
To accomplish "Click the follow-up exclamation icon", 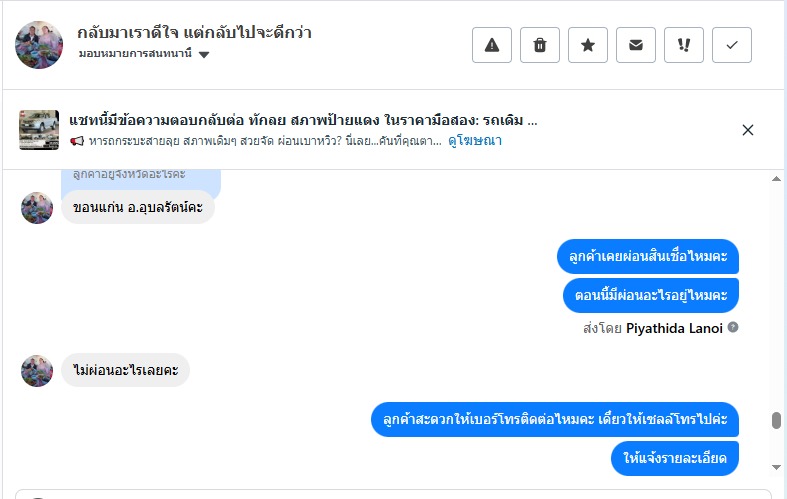I will [684, 45].
